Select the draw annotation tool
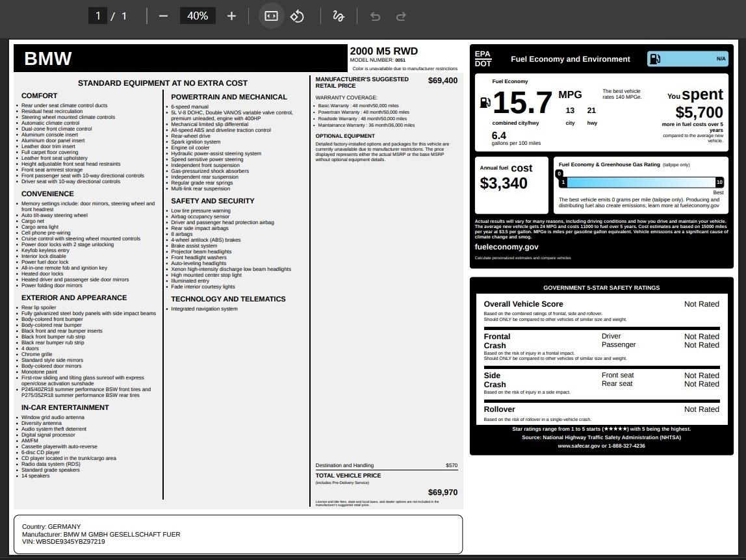Screen dimensions: 746x560 pyautogui.click(x=338, y=16)
